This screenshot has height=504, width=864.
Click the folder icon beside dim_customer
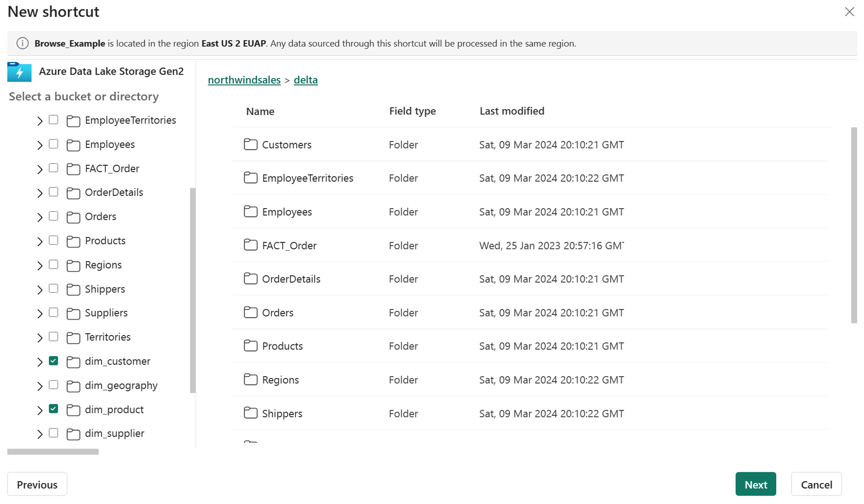[x=73, y=361]
